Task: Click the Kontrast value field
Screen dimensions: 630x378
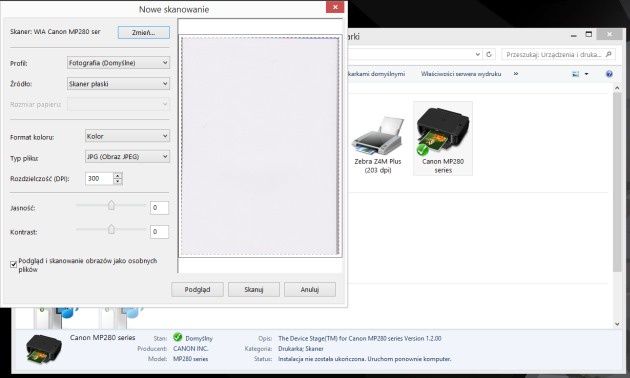Action: (160, 232)
